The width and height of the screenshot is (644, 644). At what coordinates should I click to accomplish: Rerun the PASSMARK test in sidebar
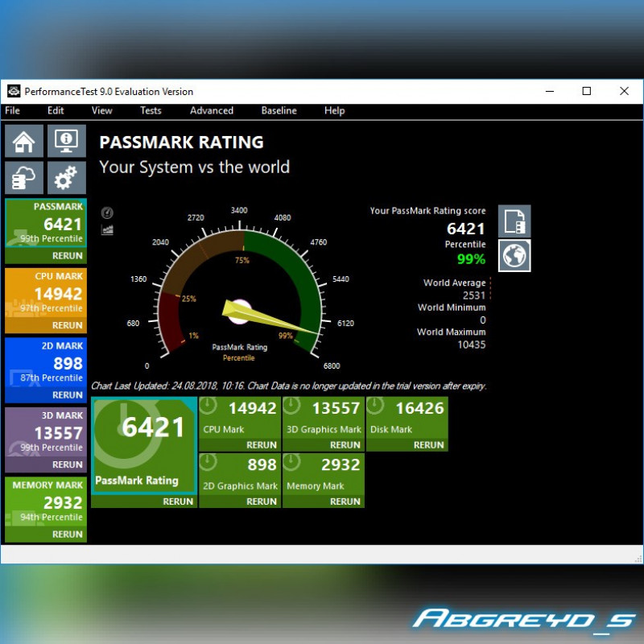click(67, 255)
